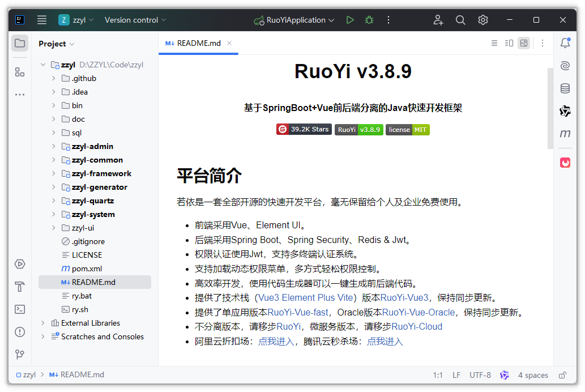Open the Build hammer tool window
Image resolution: width=585 pixels, height=392 pixels.
20,286
